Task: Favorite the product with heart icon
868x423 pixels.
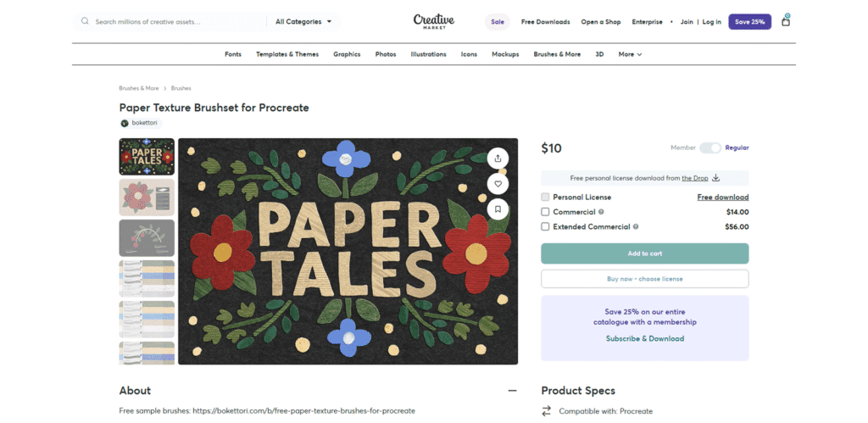Action: (498, 183)
